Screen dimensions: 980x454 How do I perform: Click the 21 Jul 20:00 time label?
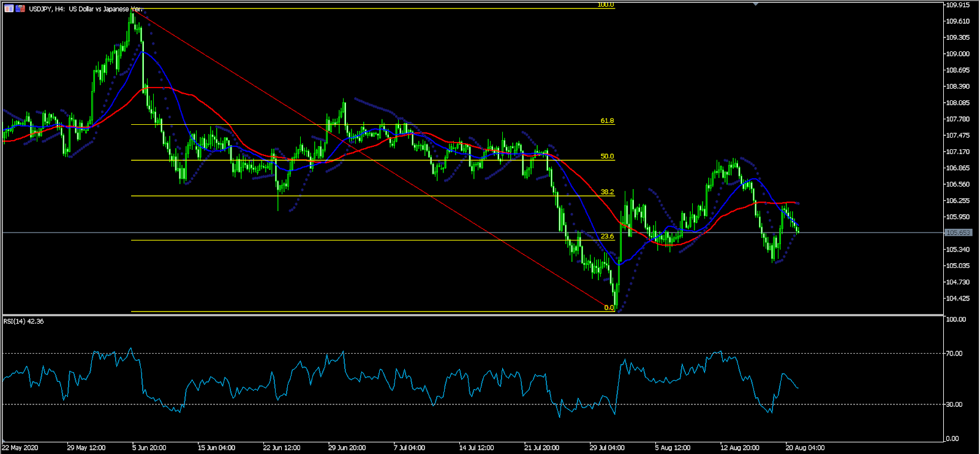pyautogui.click(x=541, y=448)
